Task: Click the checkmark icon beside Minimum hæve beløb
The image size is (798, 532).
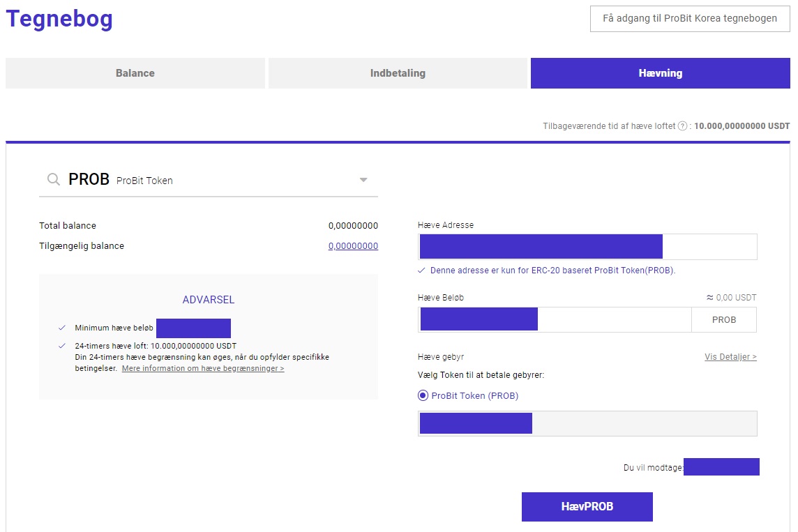Action: coord(62,328)
